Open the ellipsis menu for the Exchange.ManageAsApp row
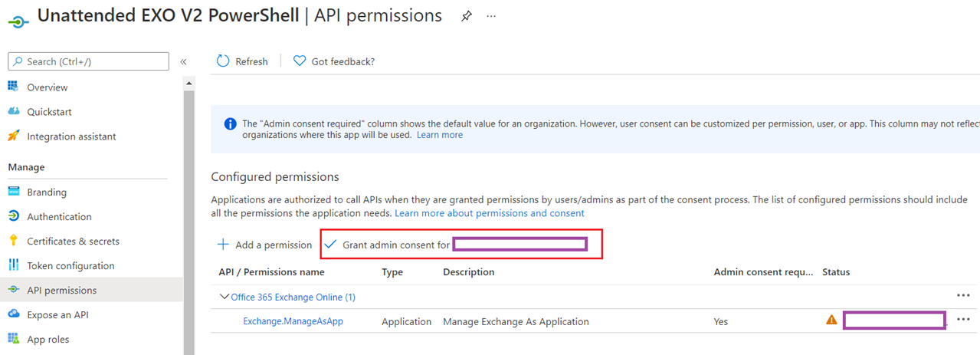This screenshot has width=980, height=355. click(963, 319)
